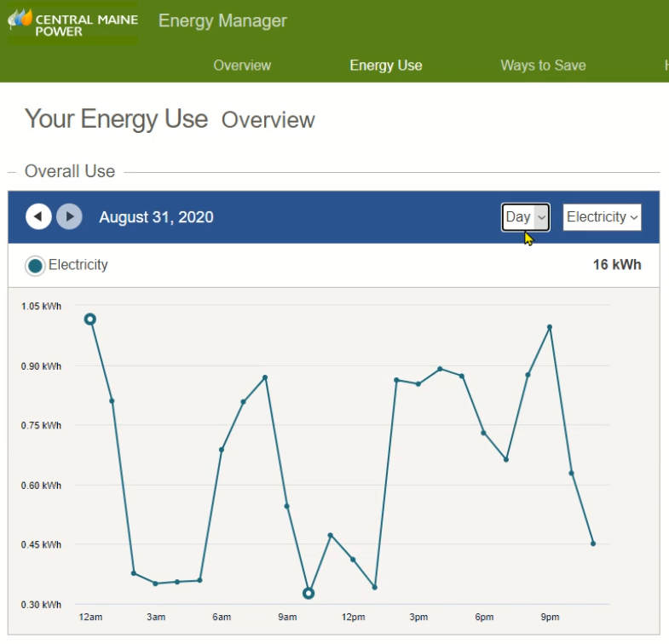Click the 4pm data point on the graph
The image size is (669, 644).
click(x=440, y=369)
